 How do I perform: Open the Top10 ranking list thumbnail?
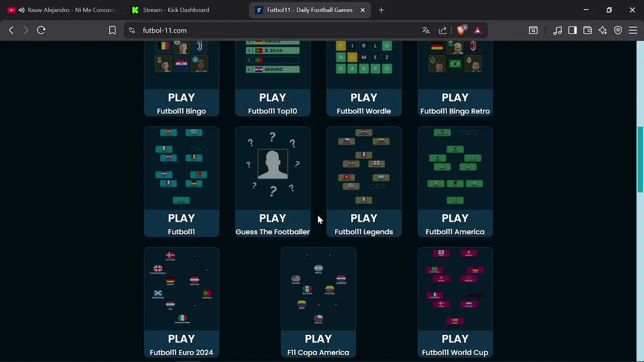(x=272, y=64)
